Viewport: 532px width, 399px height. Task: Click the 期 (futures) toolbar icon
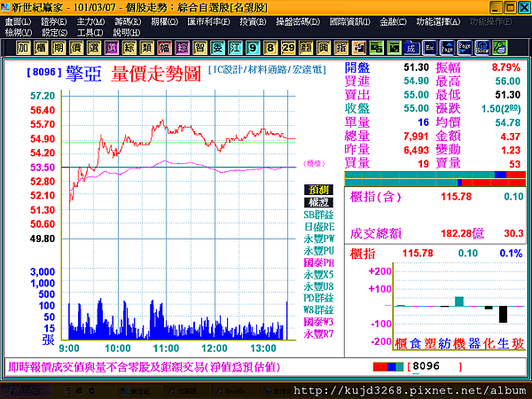pos(59,48)
